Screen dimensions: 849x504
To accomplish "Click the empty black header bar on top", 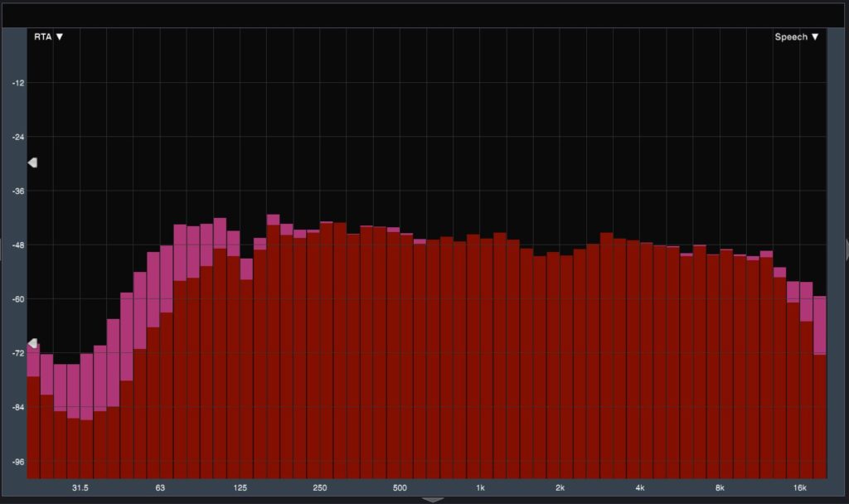I will [424, 15].
